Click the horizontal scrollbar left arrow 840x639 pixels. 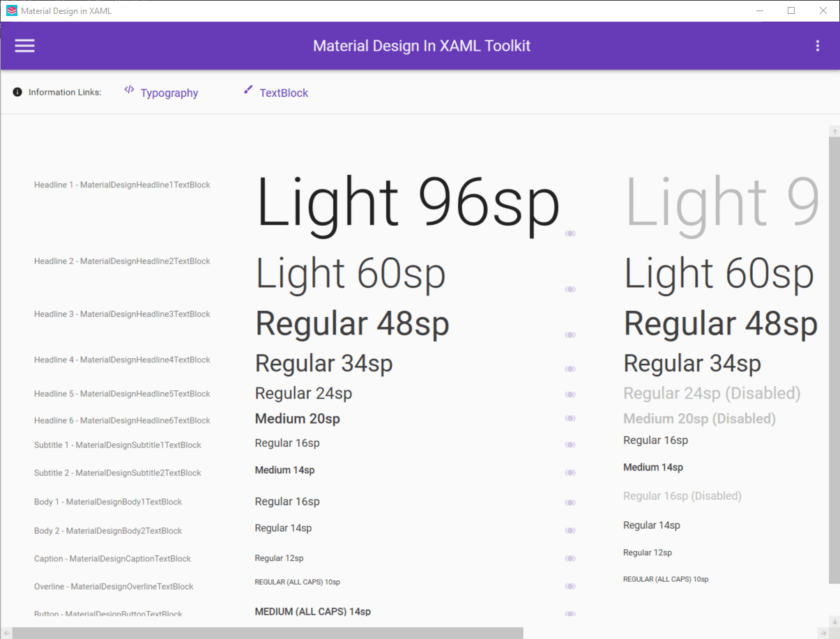pos(6,633)
